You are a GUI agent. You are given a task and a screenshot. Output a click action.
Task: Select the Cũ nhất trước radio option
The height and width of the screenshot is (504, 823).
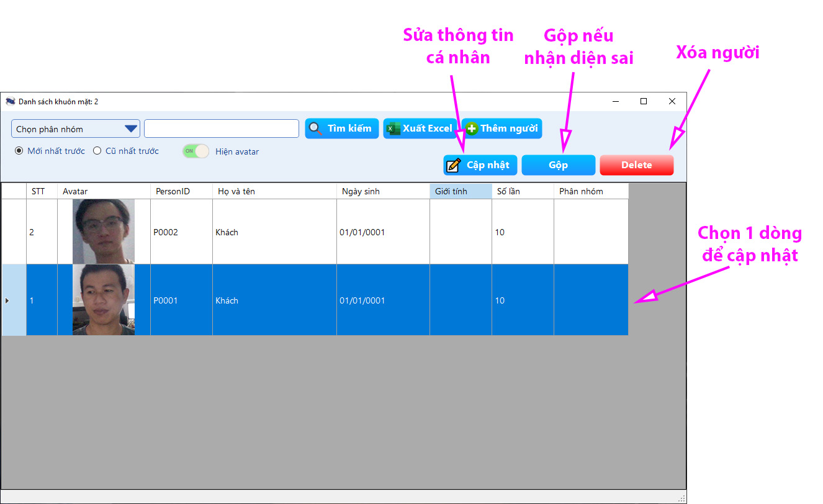point(97,151)
